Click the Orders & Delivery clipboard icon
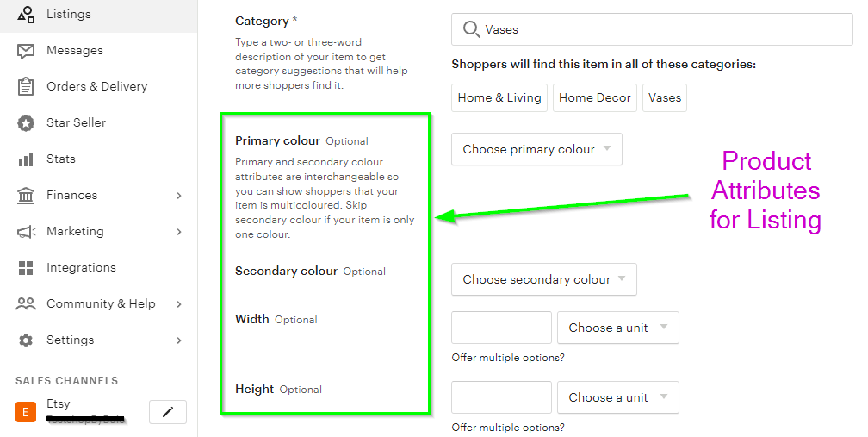The image size is (868, 437). click(26, 87)
